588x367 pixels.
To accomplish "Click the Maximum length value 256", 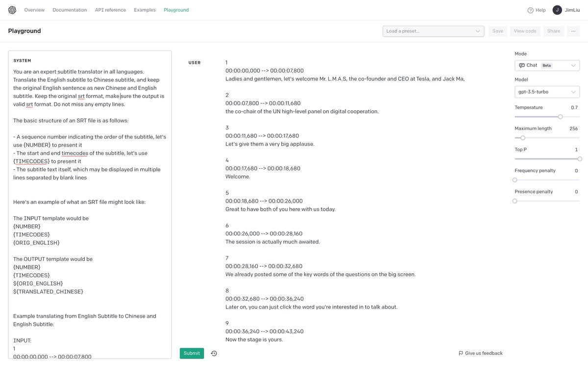I will pos(574,129).
